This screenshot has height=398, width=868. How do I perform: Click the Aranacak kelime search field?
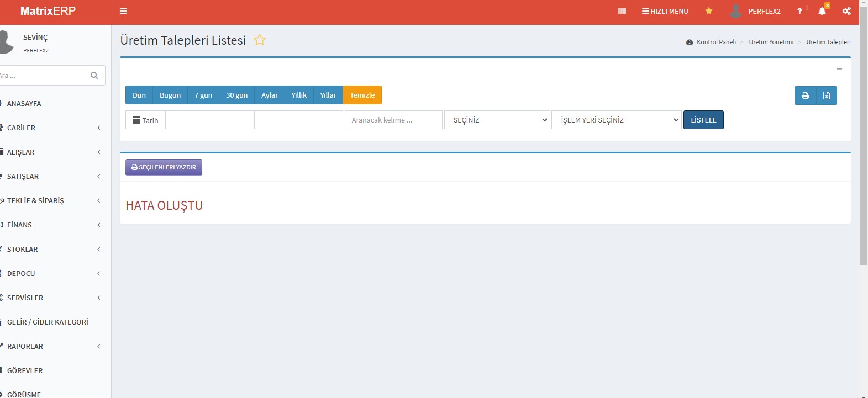pos(393,120)
